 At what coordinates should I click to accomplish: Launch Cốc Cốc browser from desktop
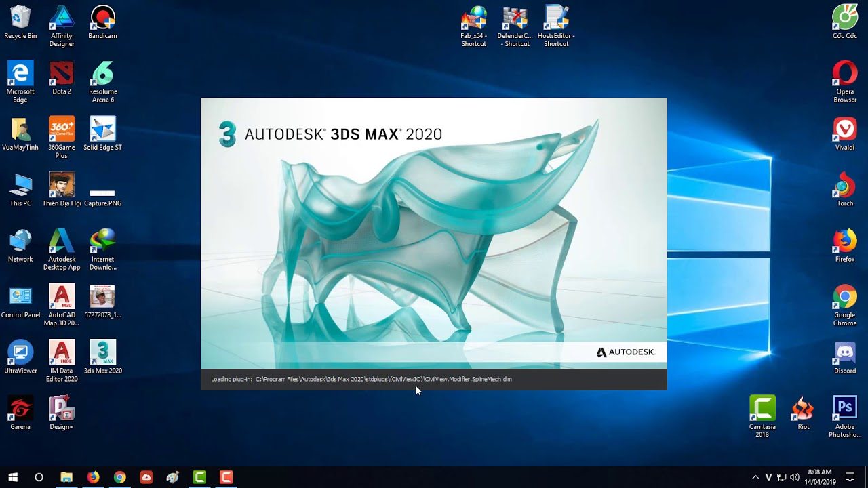coord(845,22)
